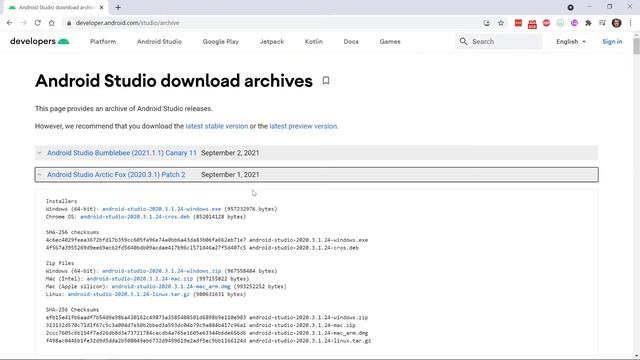
Task: Follow the latest preview version link
Action: click(x=303, y=126)
